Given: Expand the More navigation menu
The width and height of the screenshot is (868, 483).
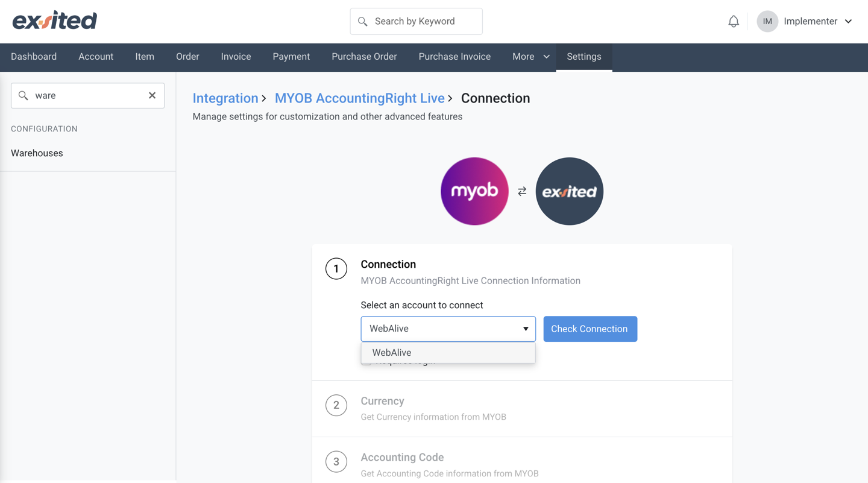Looking at the screenshot, I should click(x=530, y=57).
